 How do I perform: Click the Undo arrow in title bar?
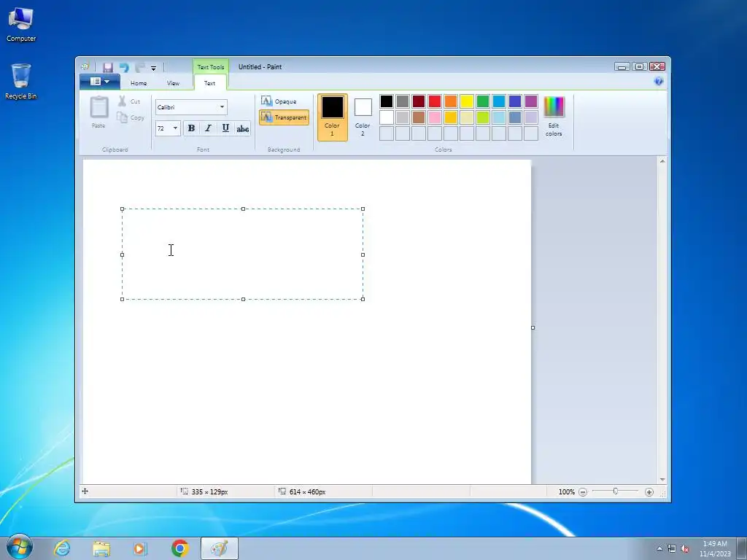124,67
